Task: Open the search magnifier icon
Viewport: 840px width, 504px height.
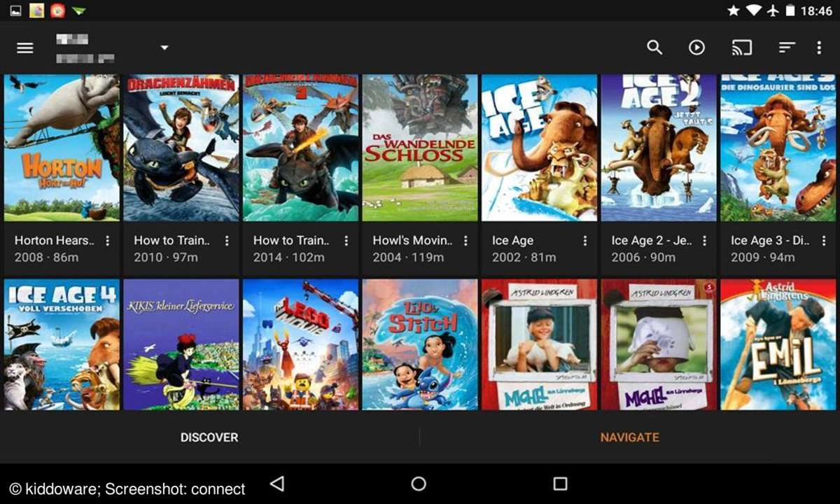Action: point(654,48)
